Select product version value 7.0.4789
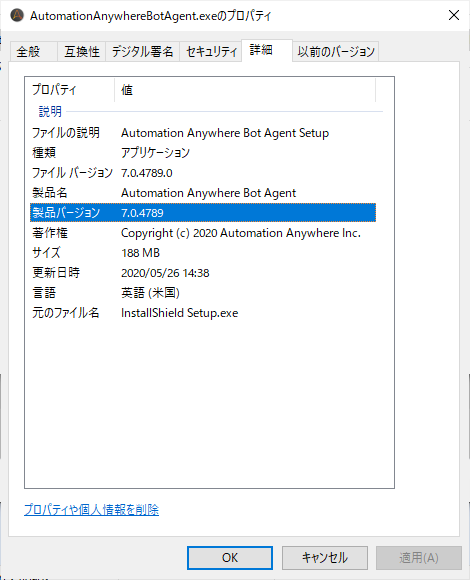The width and height of the screenshot is (470, 580). coord(142,213)
